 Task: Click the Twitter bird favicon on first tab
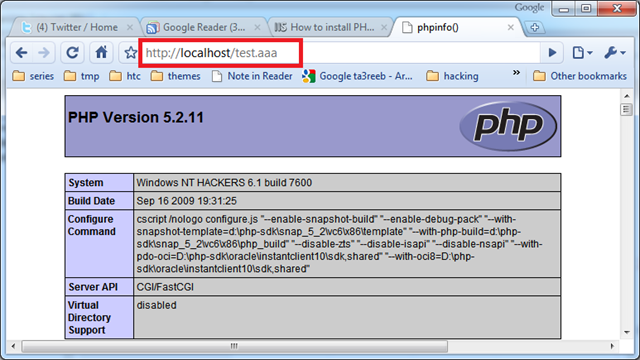(27, 27)
